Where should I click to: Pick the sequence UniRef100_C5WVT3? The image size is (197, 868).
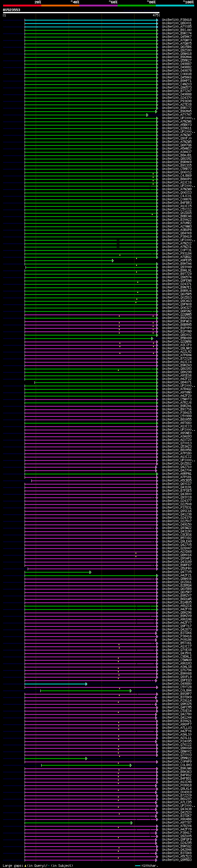click(177, 399)
